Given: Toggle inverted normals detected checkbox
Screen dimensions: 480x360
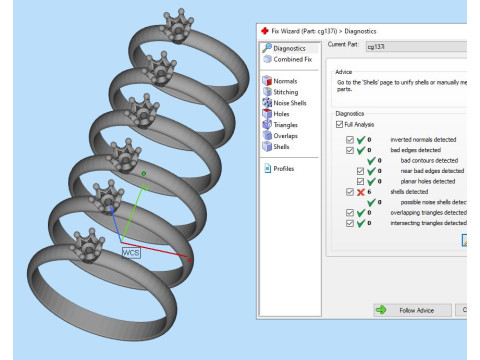Looking at the screenshot, I should (x=350, y=140).
